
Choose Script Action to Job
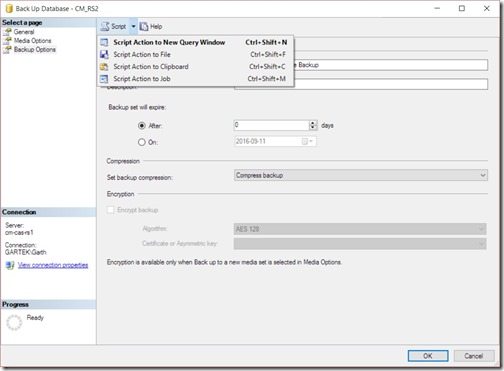[x=196, y=79]
